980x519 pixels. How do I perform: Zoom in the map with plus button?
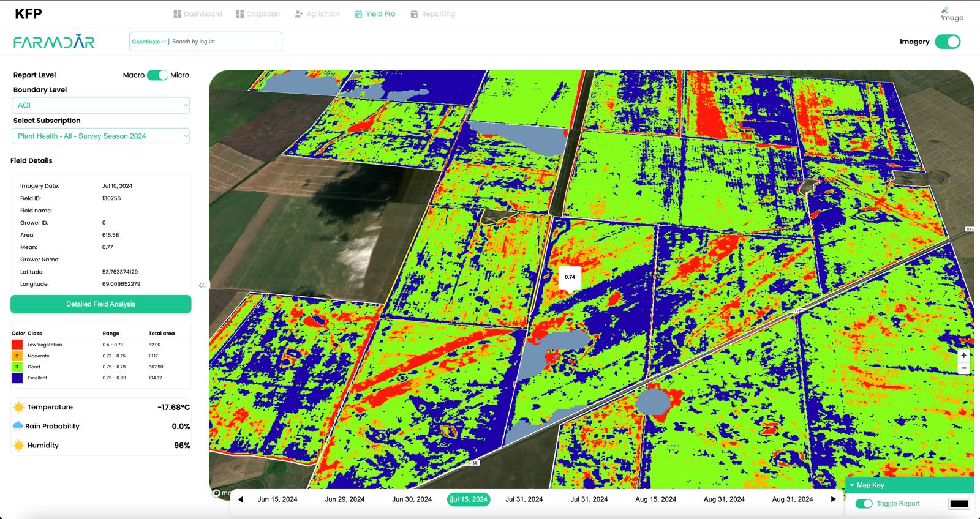[963, 355]
